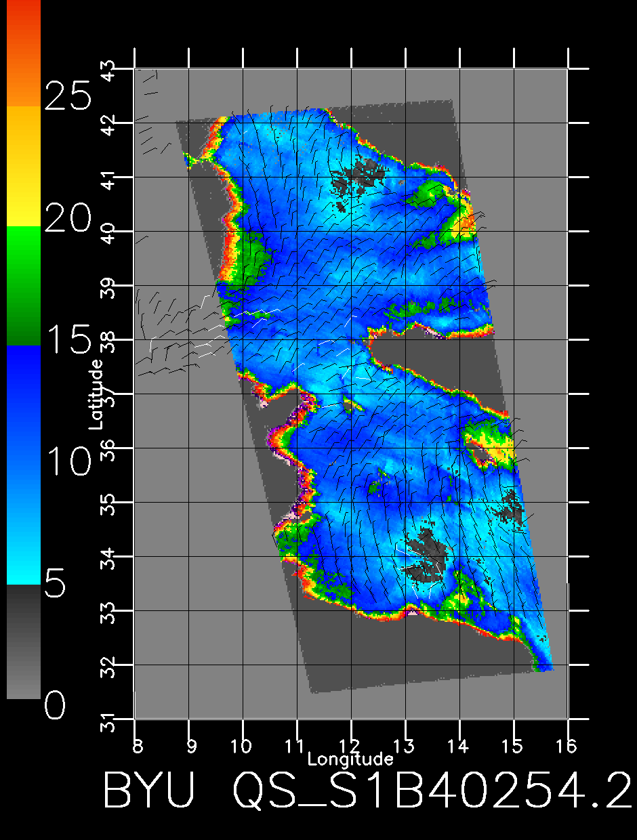Click latitude tick label 42

[108, 125]
